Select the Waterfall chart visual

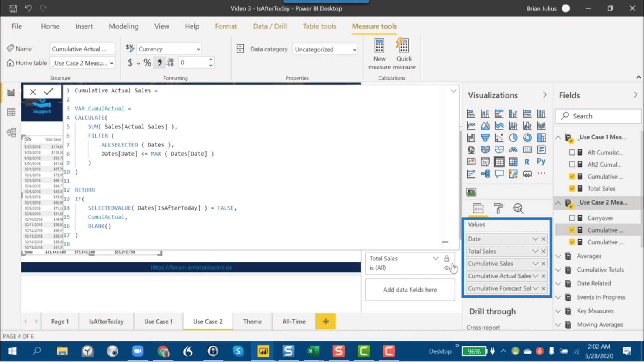click(471, 138)
